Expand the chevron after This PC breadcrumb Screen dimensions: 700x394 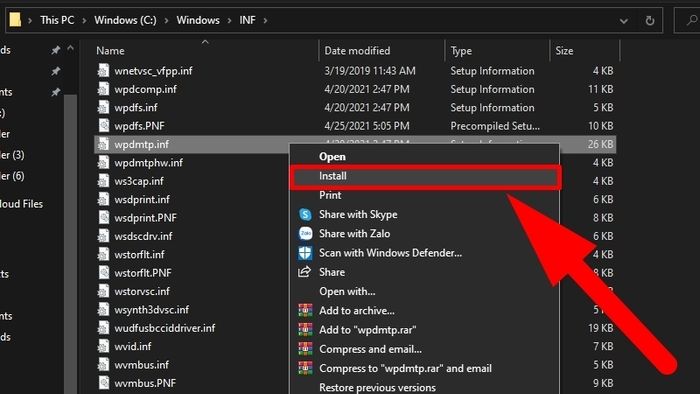[84, 21]
